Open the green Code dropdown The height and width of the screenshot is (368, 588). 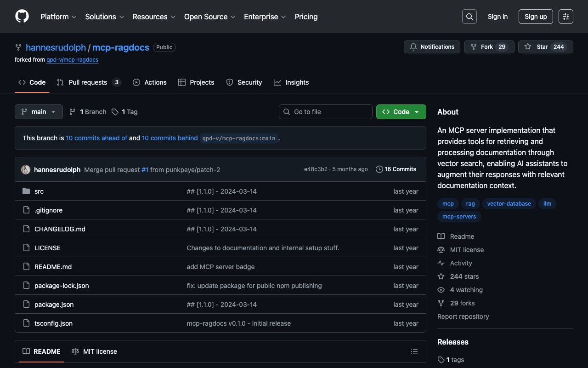(x=401, y=112)
